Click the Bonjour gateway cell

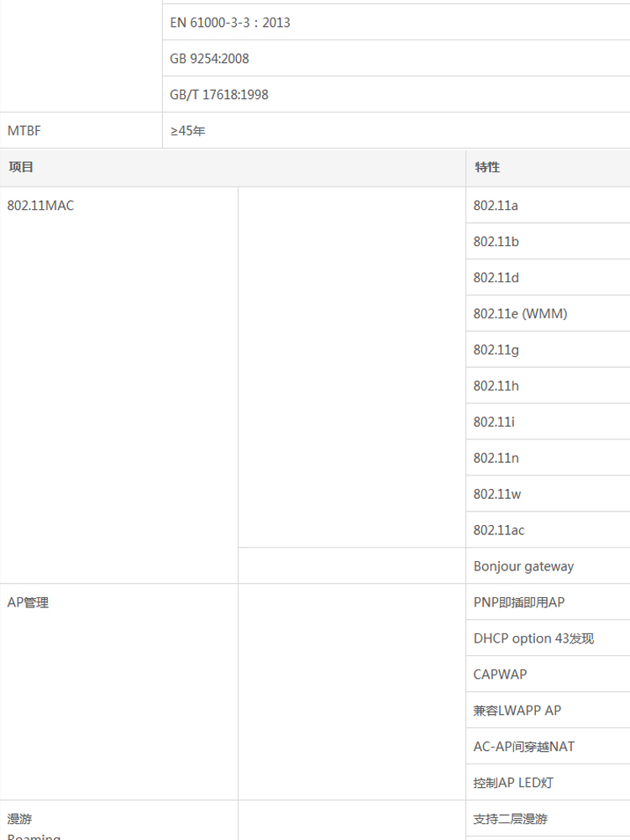pyautogui.click(x=548, y=566)
